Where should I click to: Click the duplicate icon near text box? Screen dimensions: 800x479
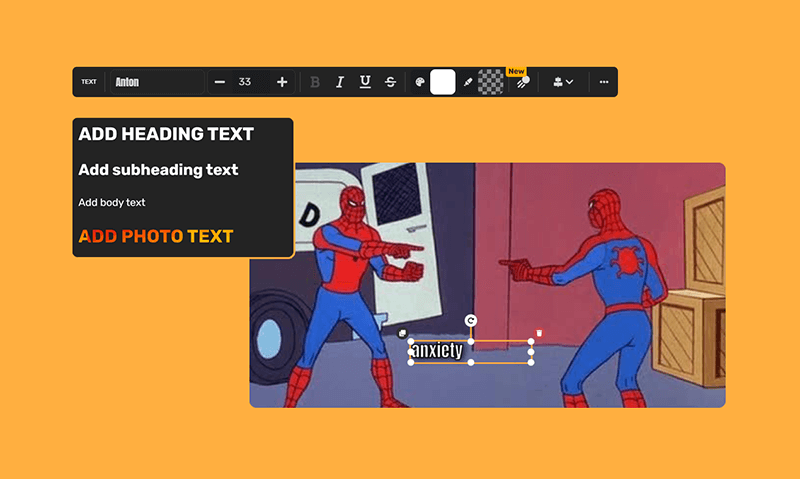pos(402,333)
